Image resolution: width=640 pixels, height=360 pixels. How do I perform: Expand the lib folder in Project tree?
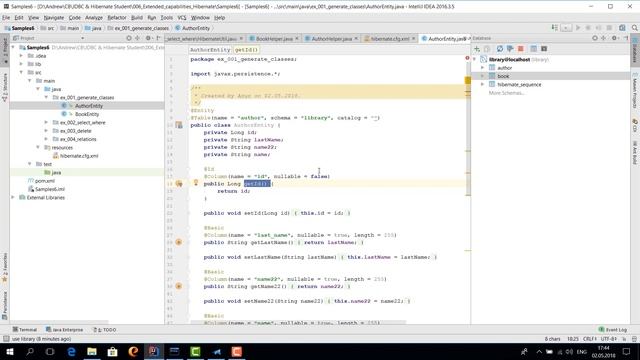[x=21, y=64]
